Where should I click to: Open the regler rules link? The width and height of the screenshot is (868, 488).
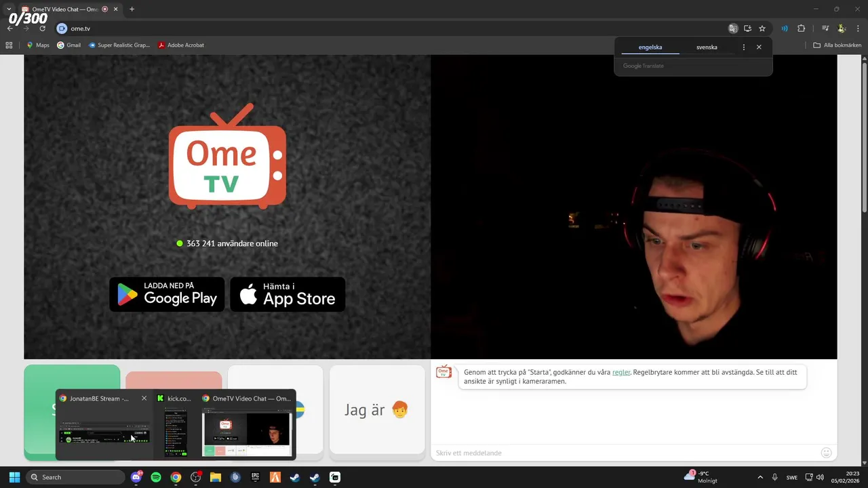621,372
